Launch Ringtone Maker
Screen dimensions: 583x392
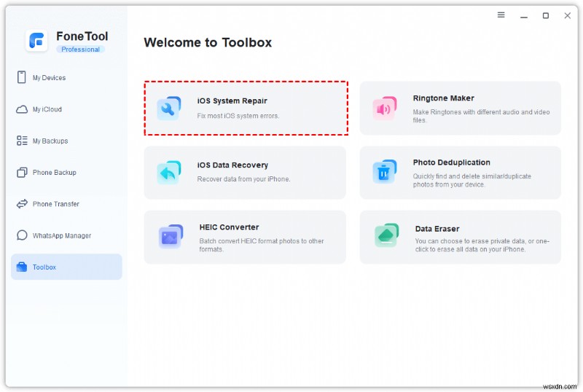(x=461, y=109)
